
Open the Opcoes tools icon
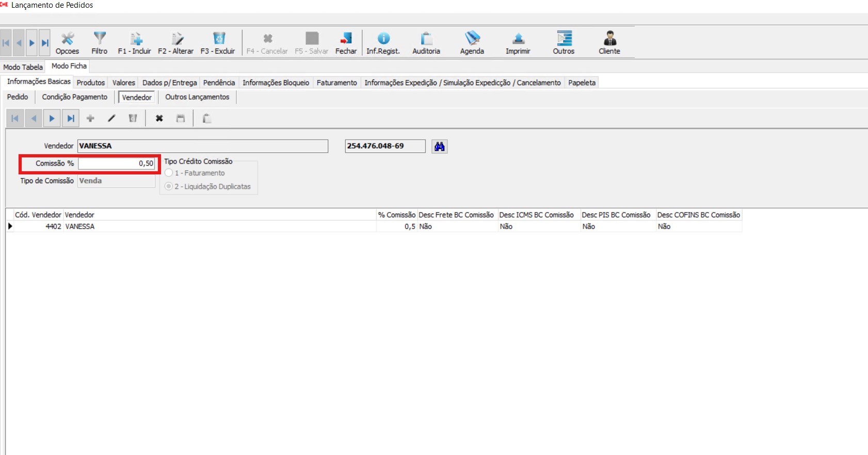tap(67, 39)
